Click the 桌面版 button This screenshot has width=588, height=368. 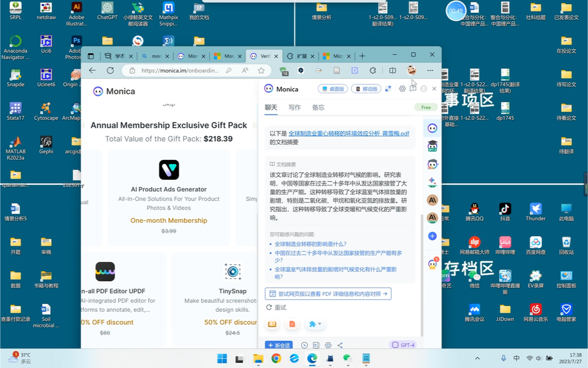[x=333, y=89]
